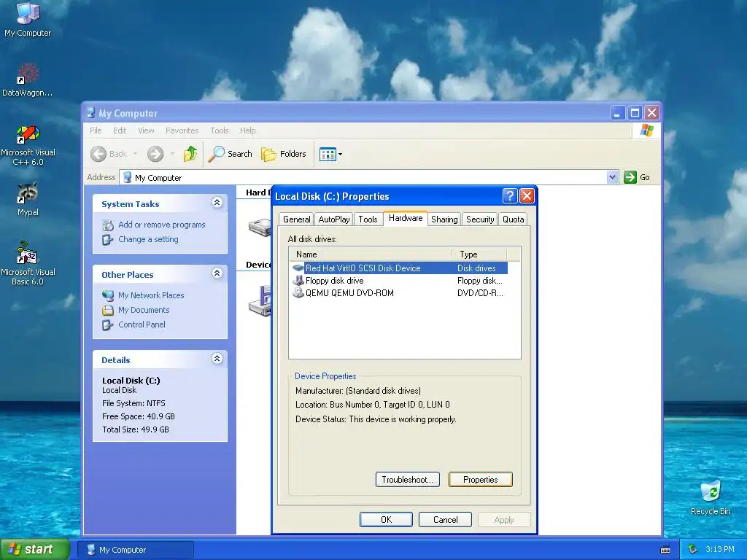Switch to AutoPlay tab
This screenshot has height=560, width=747.
point(334,219)
